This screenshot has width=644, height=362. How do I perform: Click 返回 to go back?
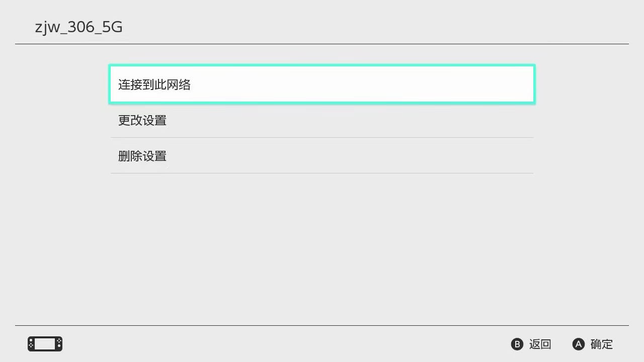540,344
